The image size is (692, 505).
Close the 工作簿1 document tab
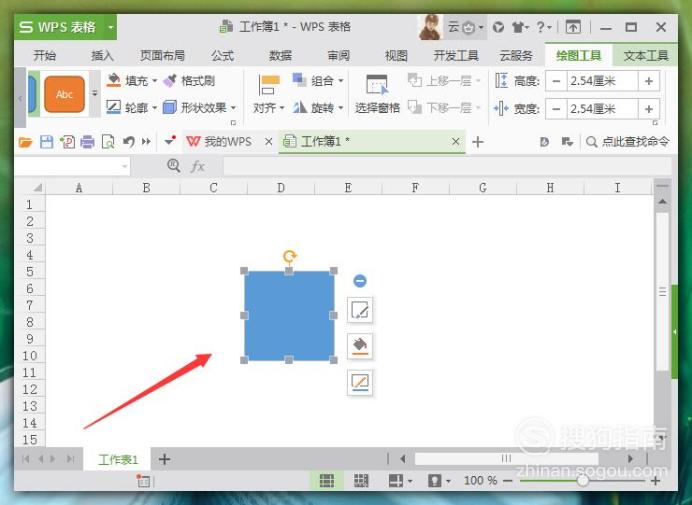click(455, 142)
